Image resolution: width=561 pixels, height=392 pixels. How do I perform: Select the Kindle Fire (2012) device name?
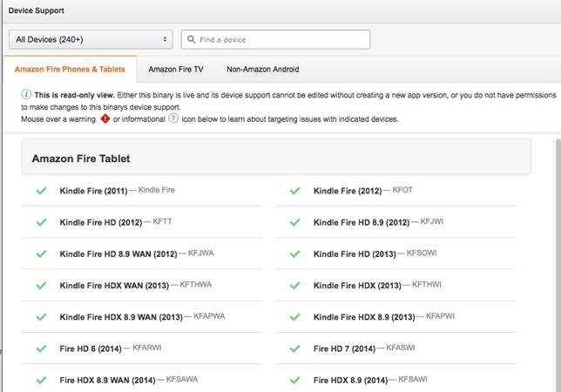pos(348,191)
